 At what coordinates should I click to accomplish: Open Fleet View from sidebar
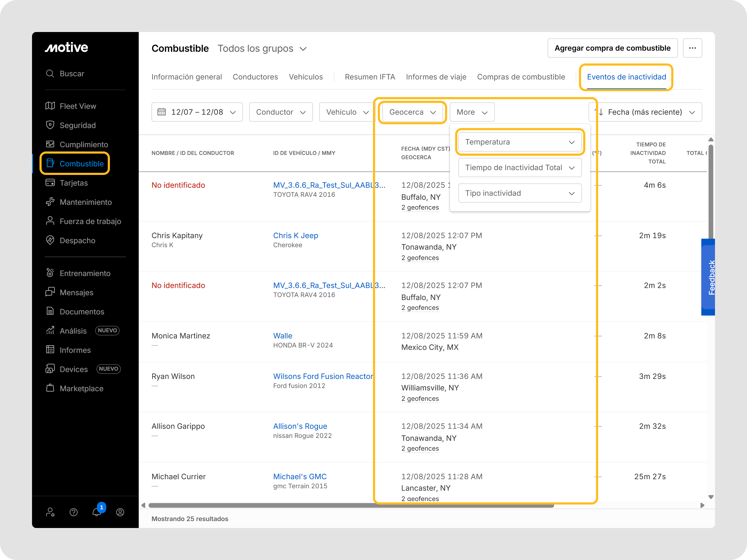click(x=78, y=106)
